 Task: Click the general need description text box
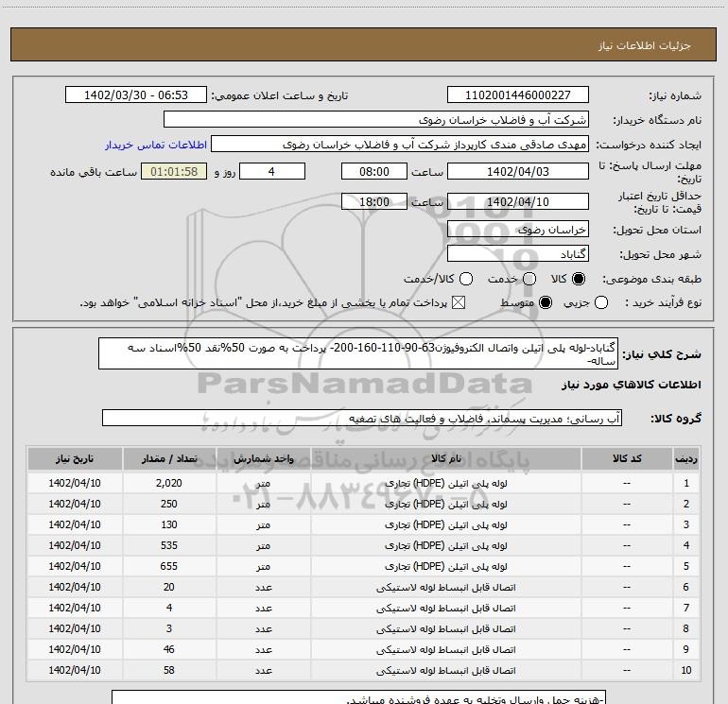[358, 353]
